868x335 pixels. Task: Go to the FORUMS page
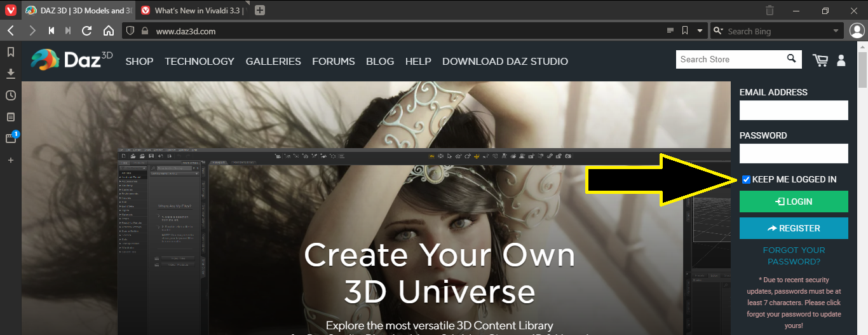(334, 62)
